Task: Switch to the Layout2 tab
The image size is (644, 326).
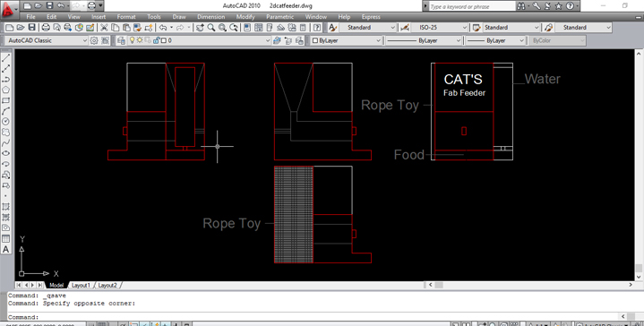Action: click(x=107, y=286)
